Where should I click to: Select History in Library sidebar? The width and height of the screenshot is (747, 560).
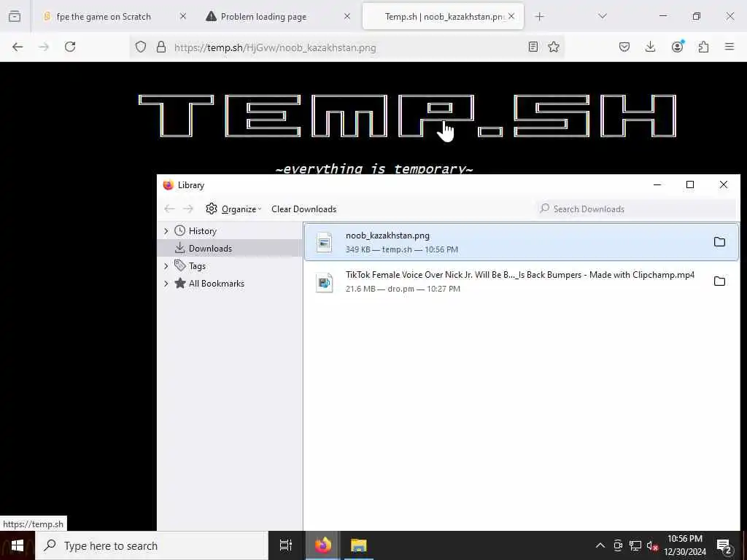pyautogui.click(x=203, y=231)
